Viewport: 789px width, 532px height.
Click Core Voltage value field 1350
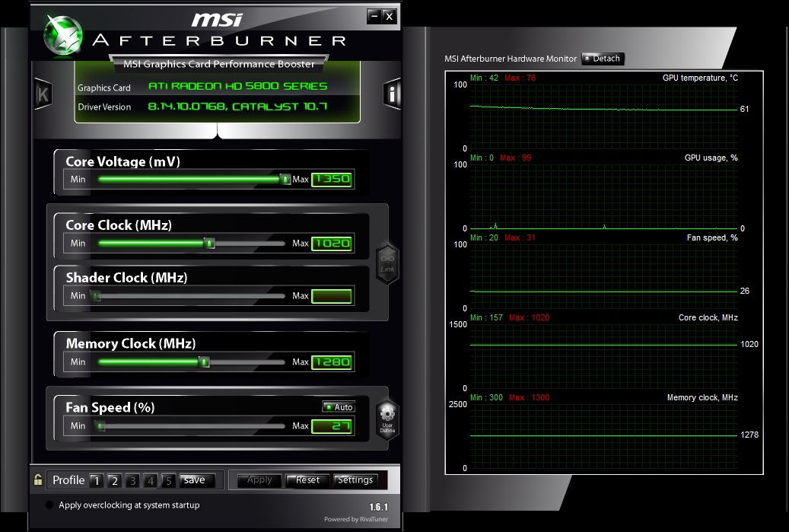click(x=332, y=179)
